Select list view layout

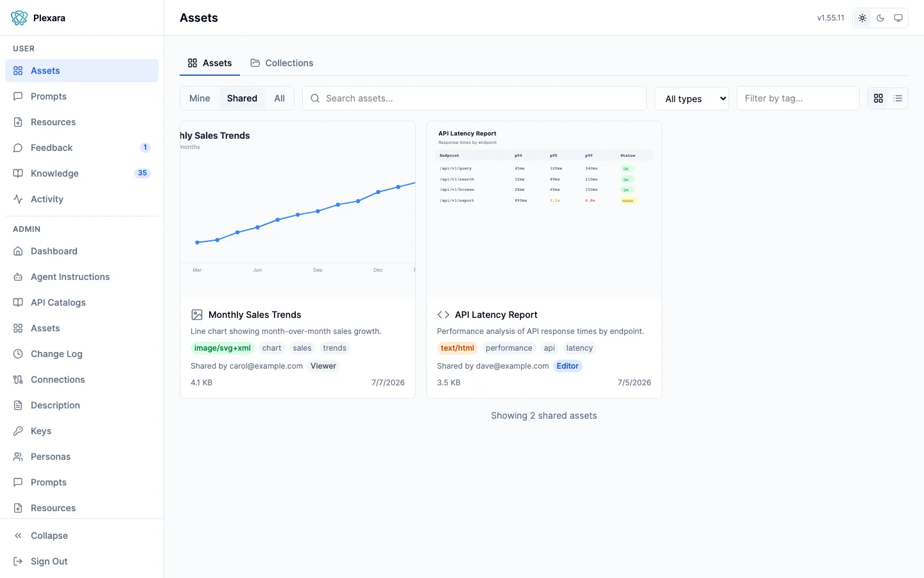(x=898, y=98)
